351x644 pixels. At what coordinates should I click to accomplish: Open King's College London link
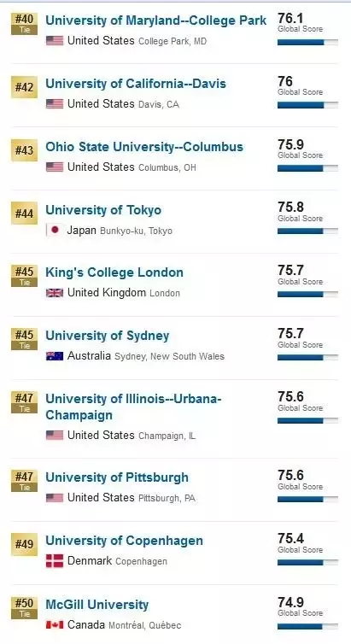coord(114,272)
